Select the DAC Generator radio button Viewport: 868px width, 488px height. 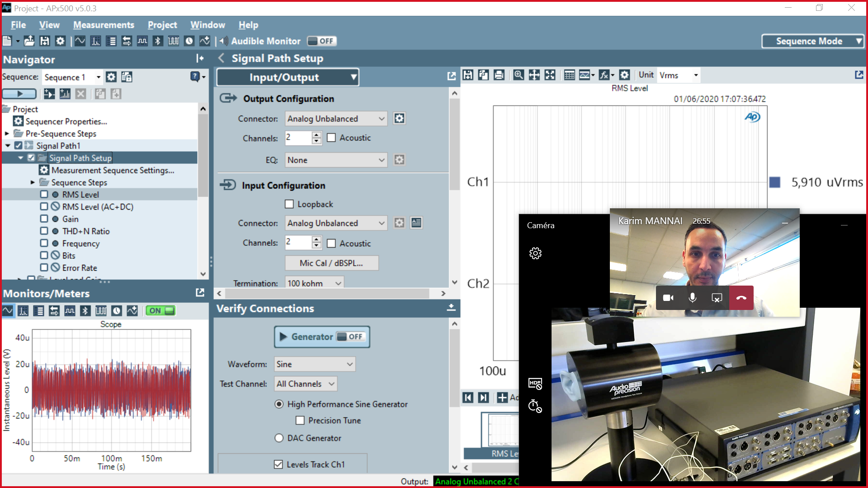pos(279,438)
